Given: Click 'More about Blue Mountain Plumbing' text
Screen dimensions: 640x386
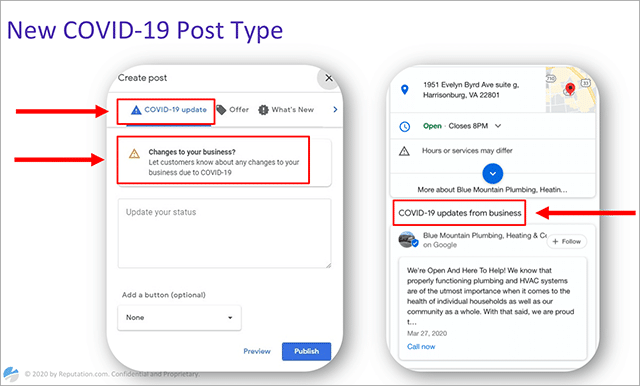Looking at the screenshot, I should tap(492, 190).
